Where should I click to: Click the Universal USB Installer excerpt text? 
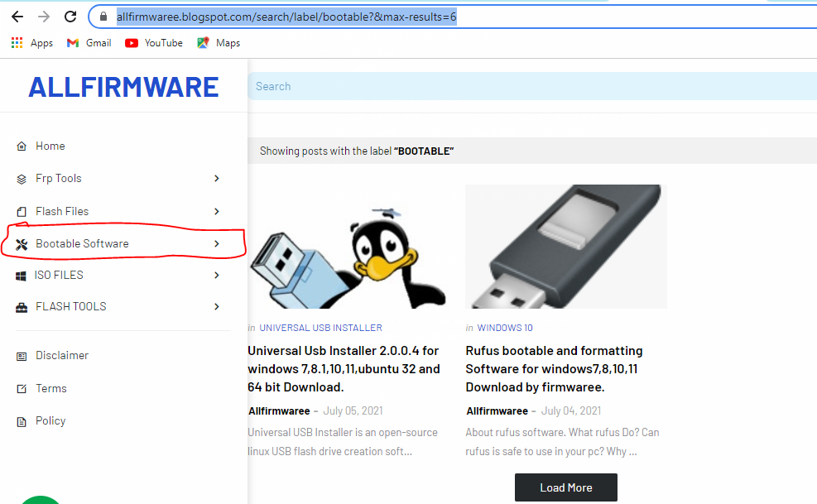[343, 442]
